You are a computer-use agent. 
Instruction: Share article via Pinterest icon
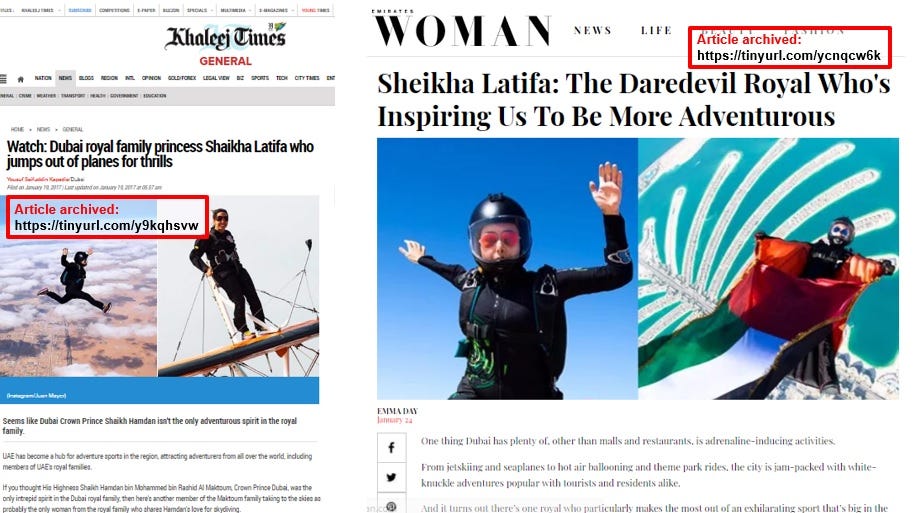click(x=391, y=504)
